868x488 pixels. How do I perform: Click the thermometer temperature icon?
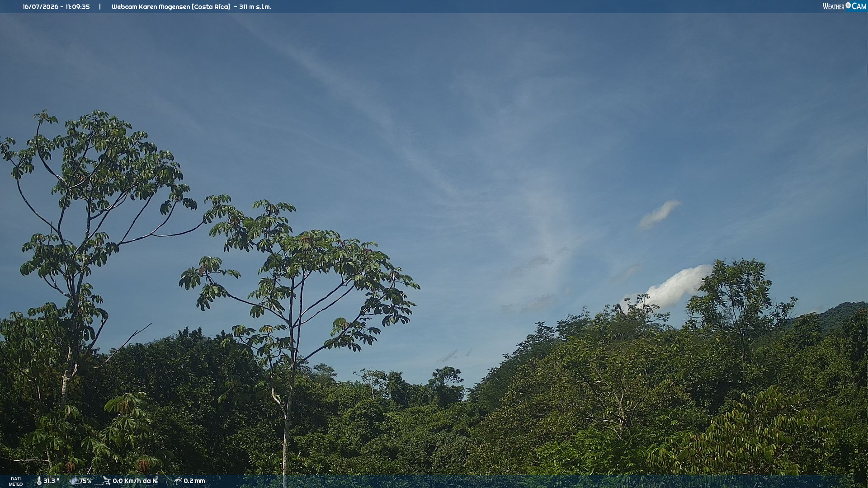tap(39, 481)
